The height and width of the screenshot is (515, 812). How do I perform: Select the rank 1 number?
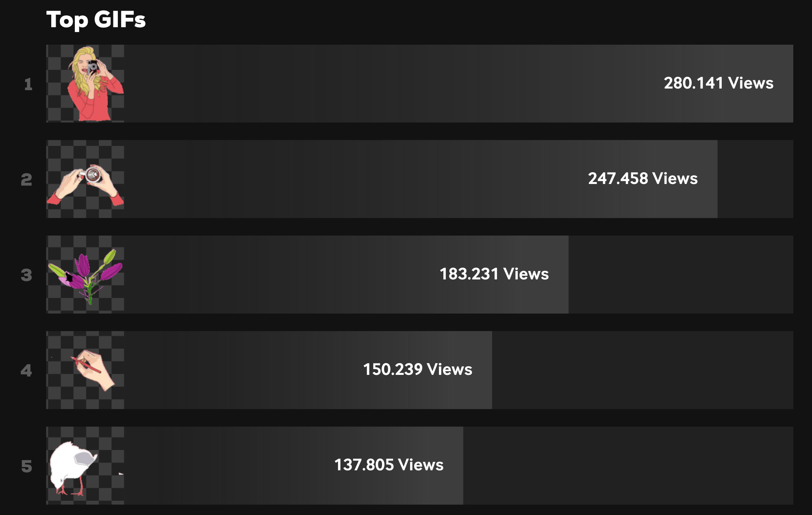(28, 84)
